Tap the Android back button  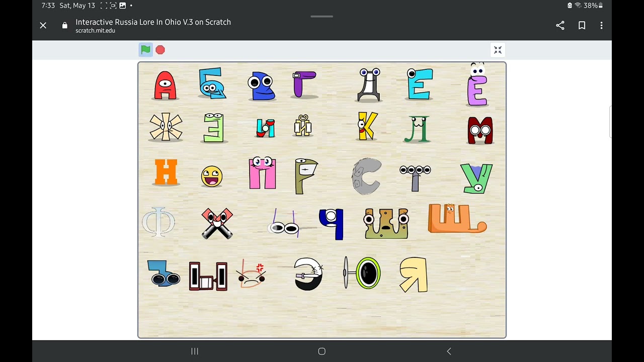[449, 351]
